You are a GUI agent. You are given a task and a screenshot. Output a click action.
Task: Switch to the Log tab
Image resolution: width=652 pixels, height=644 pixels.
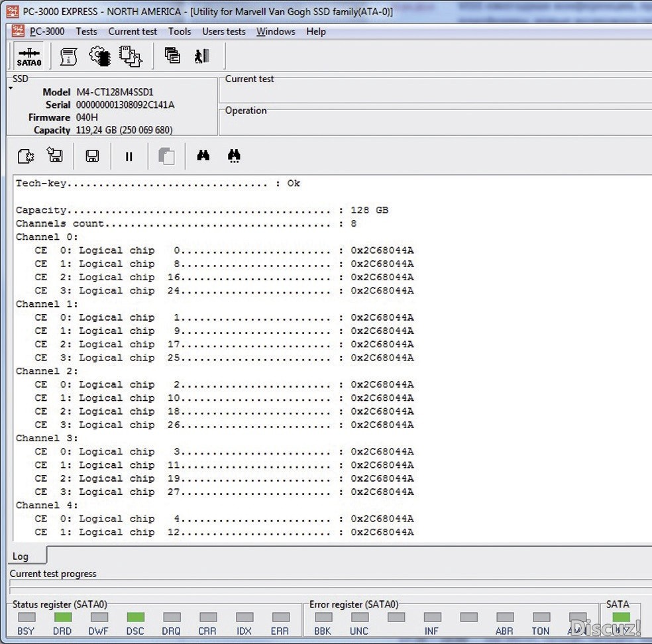(x=27, y=556)
